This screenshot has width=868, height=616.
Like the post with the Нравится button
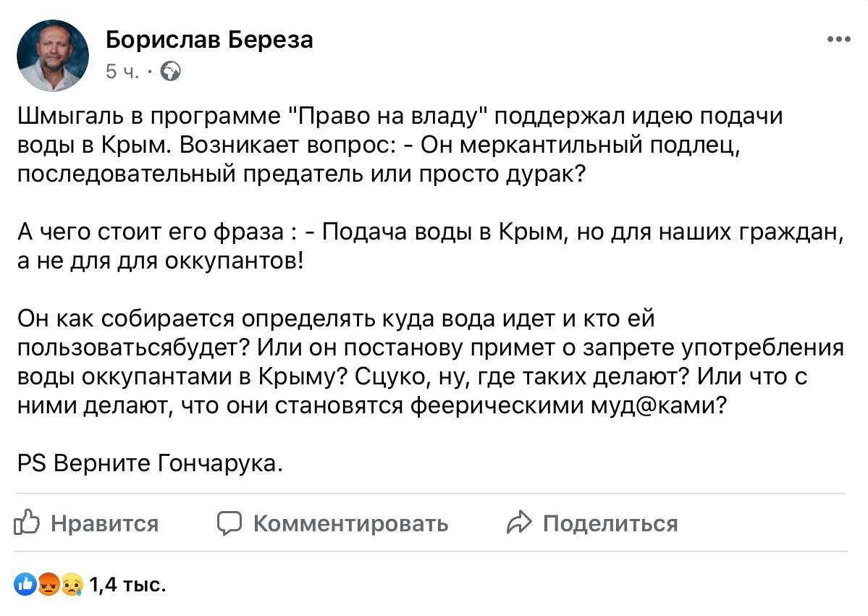click(86, 523)
